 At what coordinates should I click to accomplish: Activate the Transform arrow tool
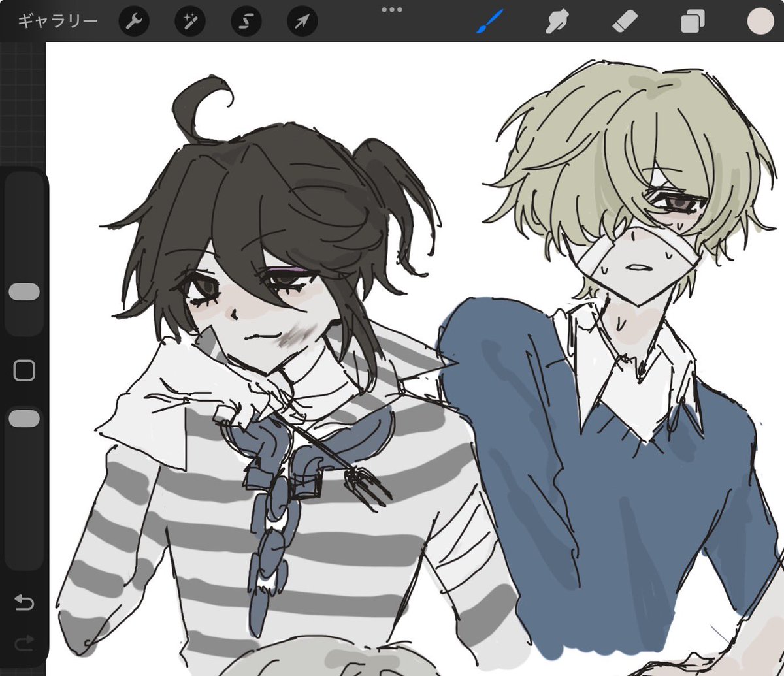[x=302, y=22]
